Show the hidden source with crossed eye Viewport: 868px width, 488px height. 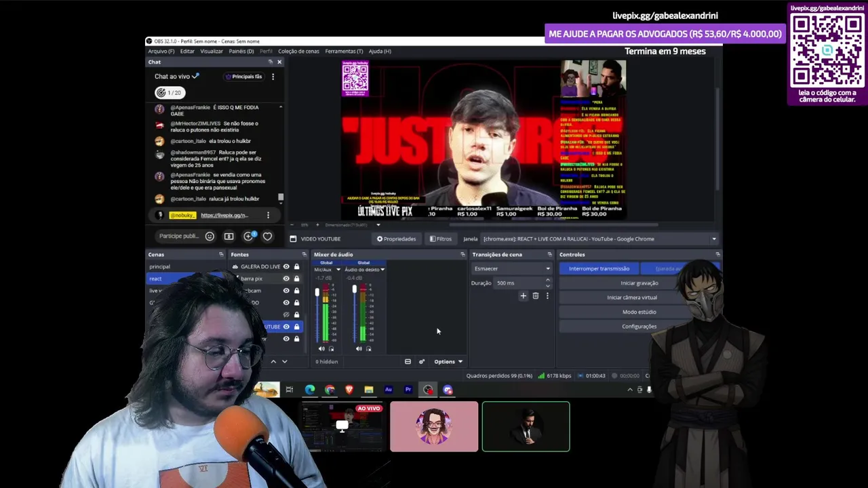point(286,314)
